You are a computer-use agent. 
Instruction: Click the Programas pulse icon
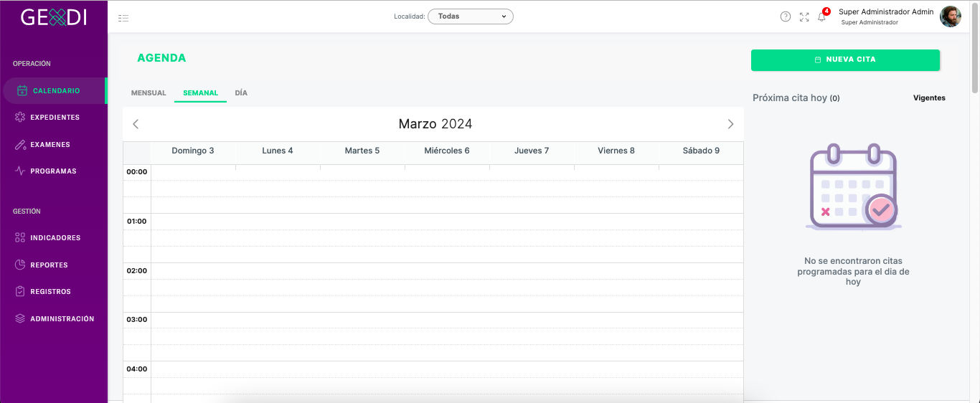tap(20, 171)
